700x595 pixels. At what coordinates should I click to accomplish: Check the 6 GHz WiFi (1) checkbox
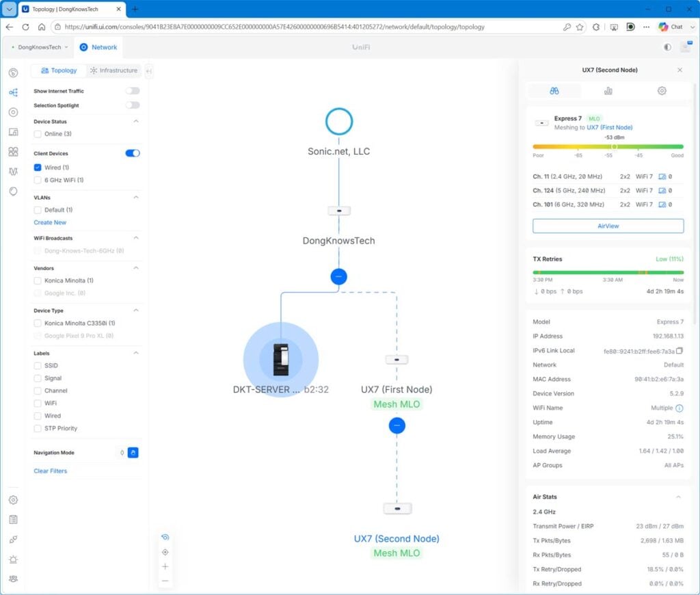38,180
